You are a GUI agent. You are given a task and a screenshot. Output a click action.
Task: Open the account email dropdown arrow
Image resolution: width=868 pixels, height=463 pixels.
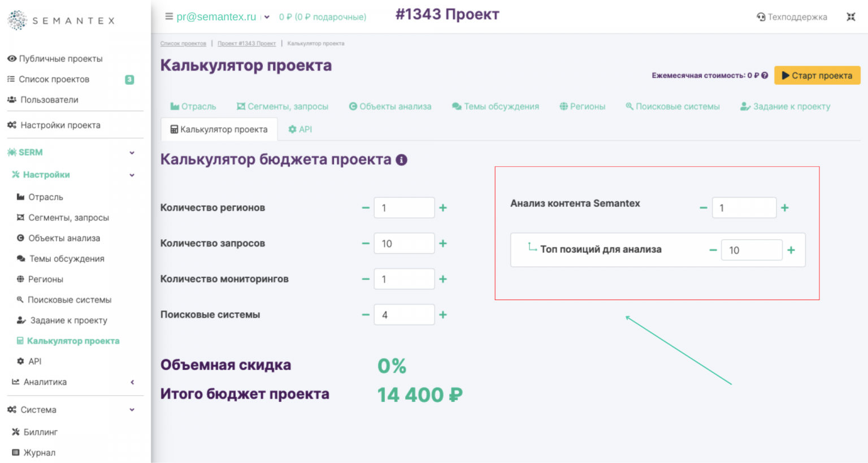pyautogui.click(x=267, y=17)
